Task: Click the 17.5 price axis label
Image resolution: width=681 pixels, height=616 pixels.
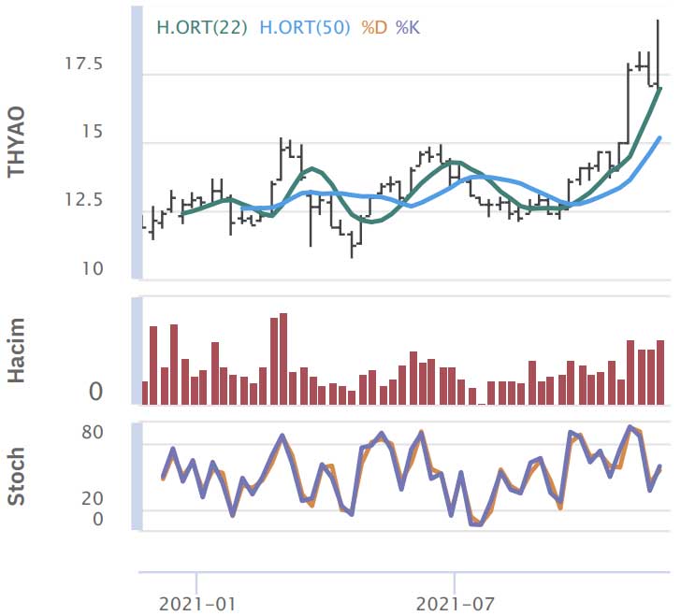Action: point(84,64)
